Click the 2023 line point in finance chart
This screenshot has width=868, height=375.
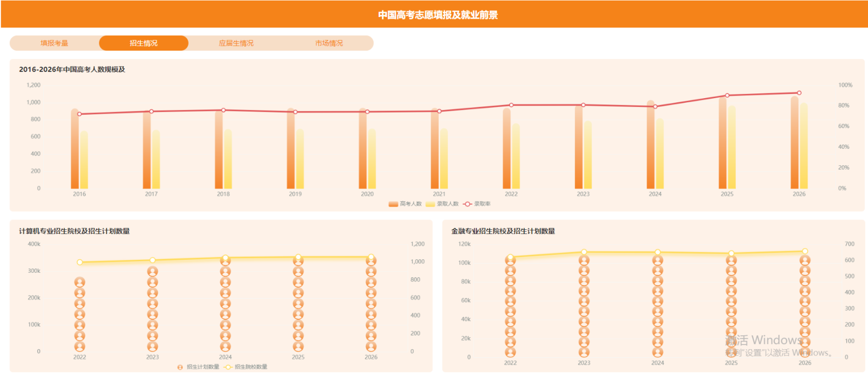coord(584,252)
